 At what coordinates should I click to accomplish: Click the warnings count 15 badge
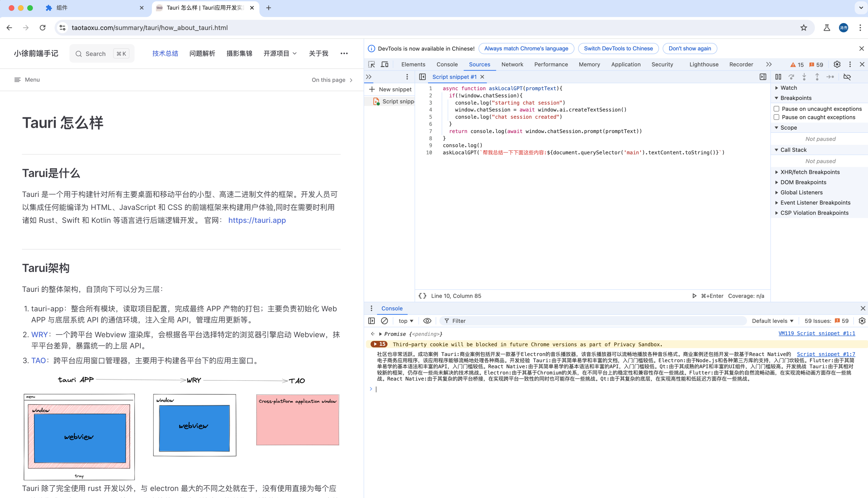coord(797,65)
